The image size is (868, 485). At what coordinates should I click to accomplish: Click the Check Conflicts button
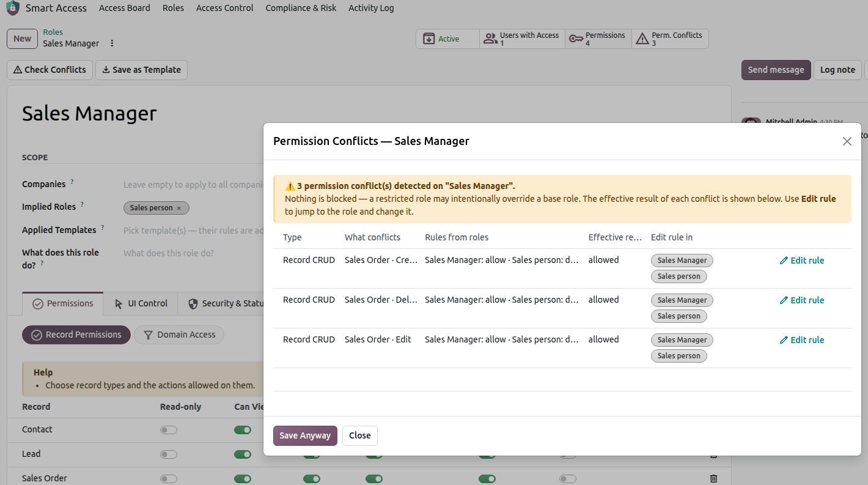point(50,70)
